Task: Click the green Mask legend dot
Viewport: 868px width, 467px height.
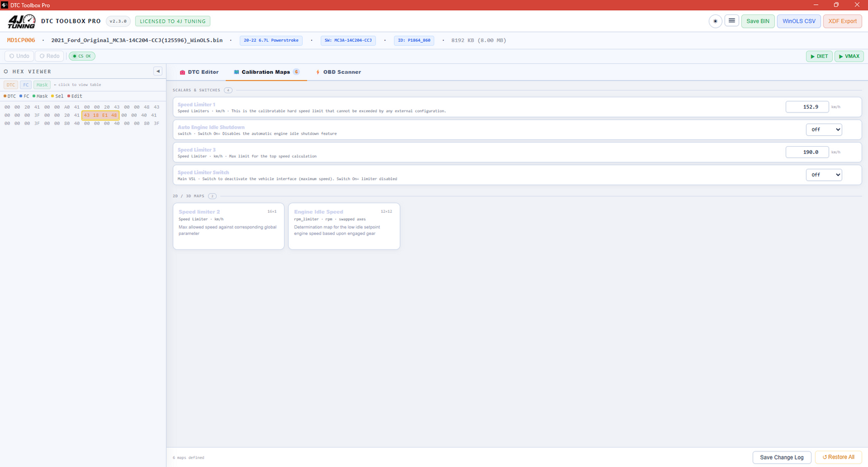Action: (x=34, y=96)
